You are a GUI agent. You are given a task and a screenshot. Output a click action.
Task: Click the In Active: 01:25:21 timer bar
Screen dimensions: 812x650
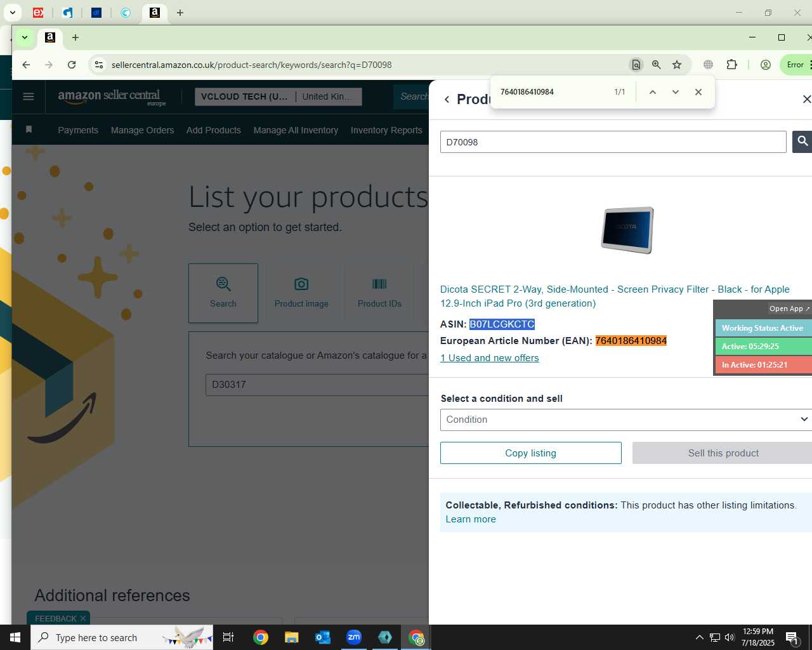[764, 365]
